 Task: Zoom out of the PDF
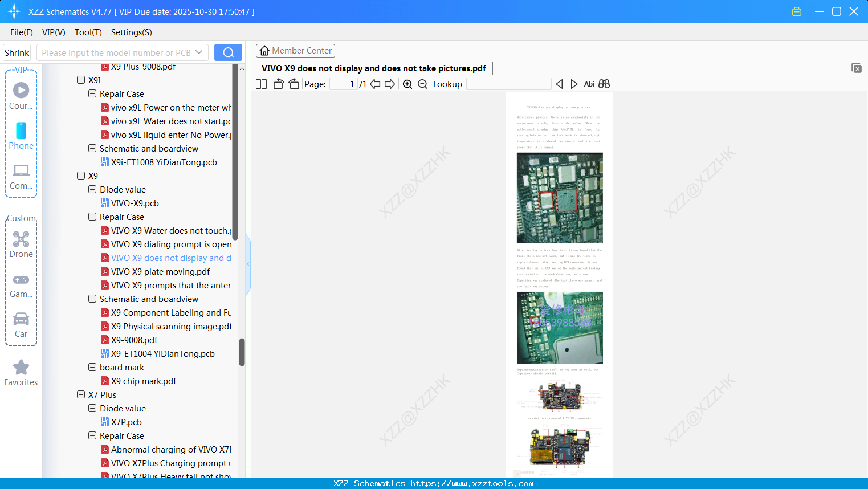(x=422, y=84)
